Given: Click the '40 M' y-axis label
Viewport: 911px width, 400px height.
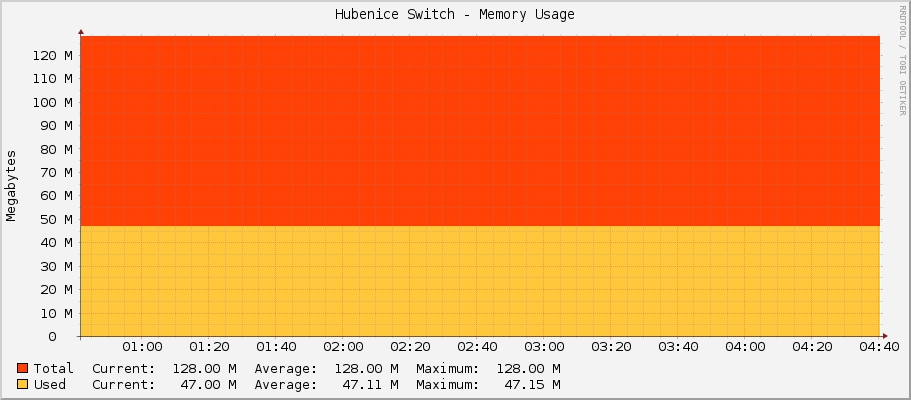Looking at the screenshot, I should click(56, 243).
